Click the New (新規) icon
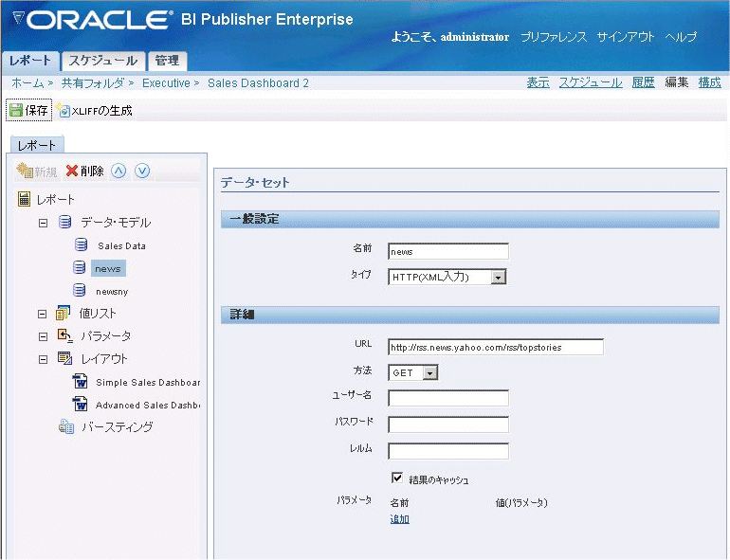Screen dimensions: 730x560 click(x=25, y=171)
